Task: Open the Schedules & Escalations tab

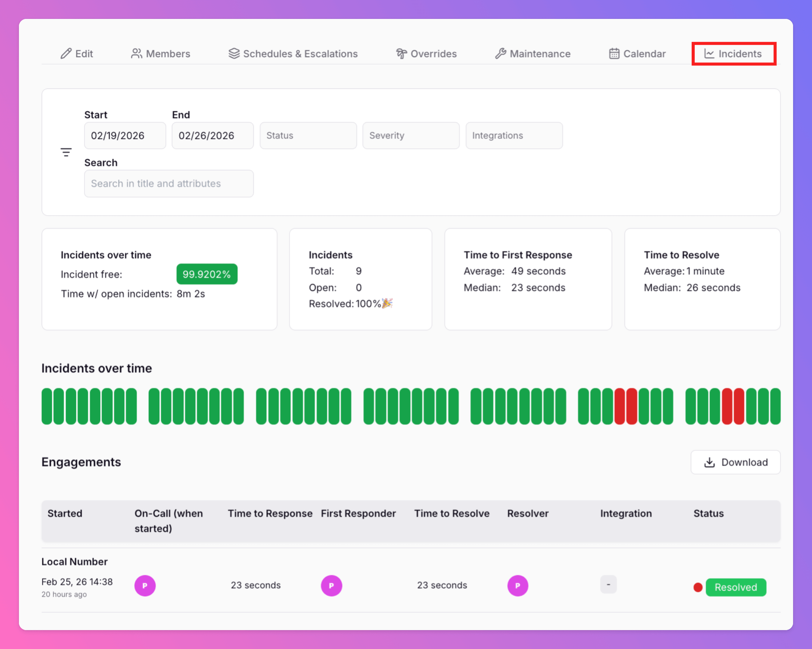Action: click(293, 54)
